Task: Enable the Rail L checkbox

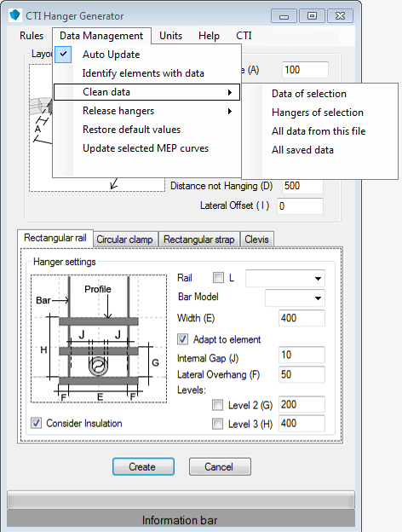Action: [218, 278]
